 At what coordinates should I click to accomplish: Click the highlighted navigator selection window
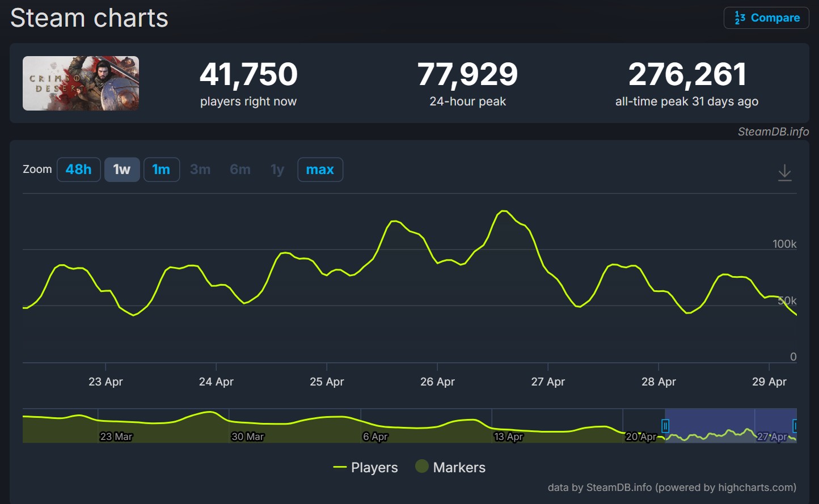731,425
